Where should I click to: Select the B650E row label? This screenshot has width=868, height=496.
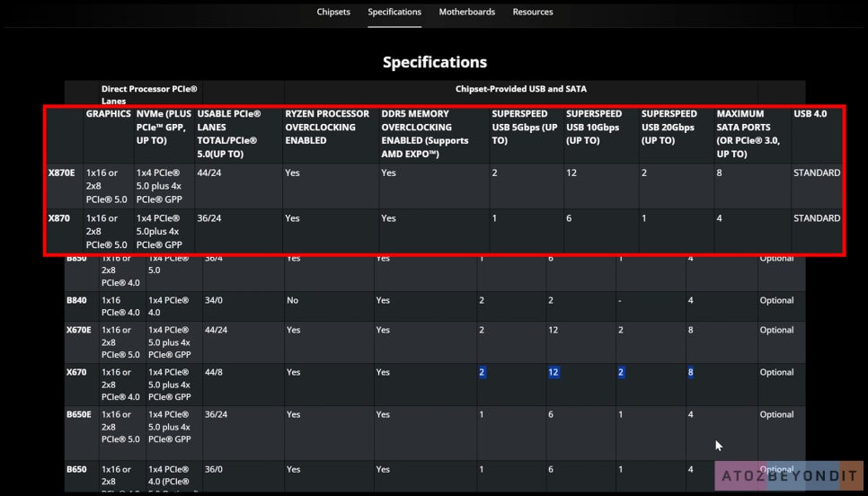[78, 414]
